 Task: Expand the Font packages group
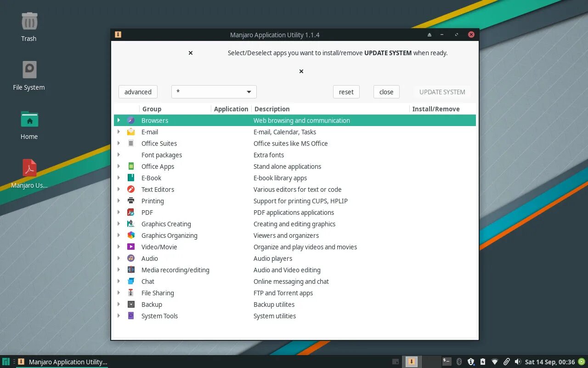pyautogui.click(x=119, y=155)
